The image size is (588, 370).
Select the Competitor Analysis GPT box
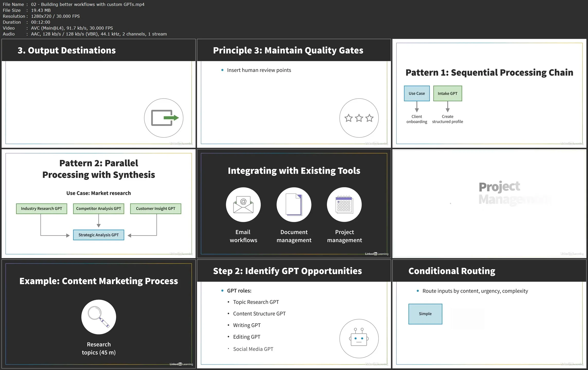coord(98,209)
